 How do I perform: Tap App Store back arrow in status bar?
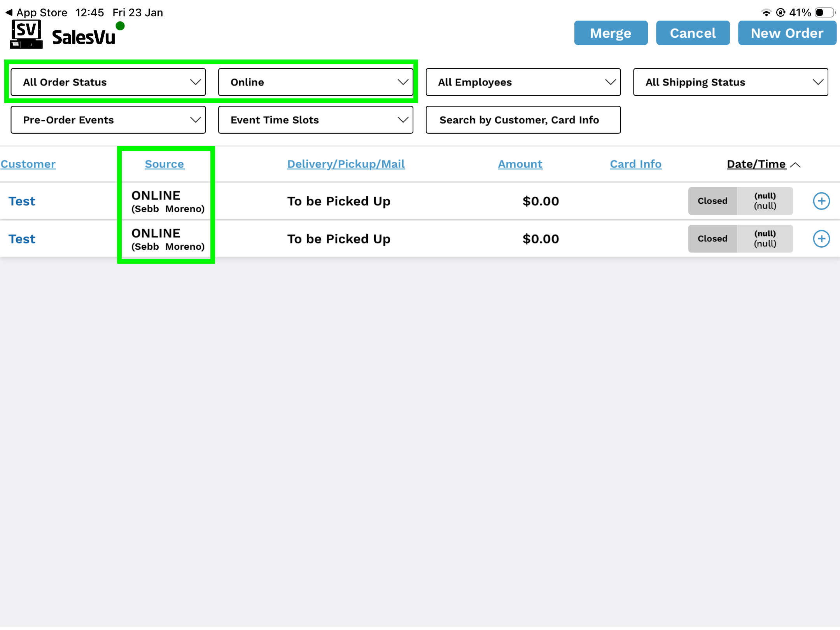[x=9, y=12]
